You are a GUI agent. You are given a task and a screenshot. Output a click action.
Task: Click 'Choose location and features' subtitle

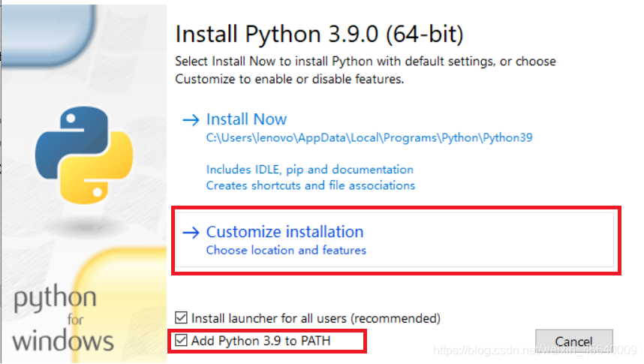[x=286, y=250]
